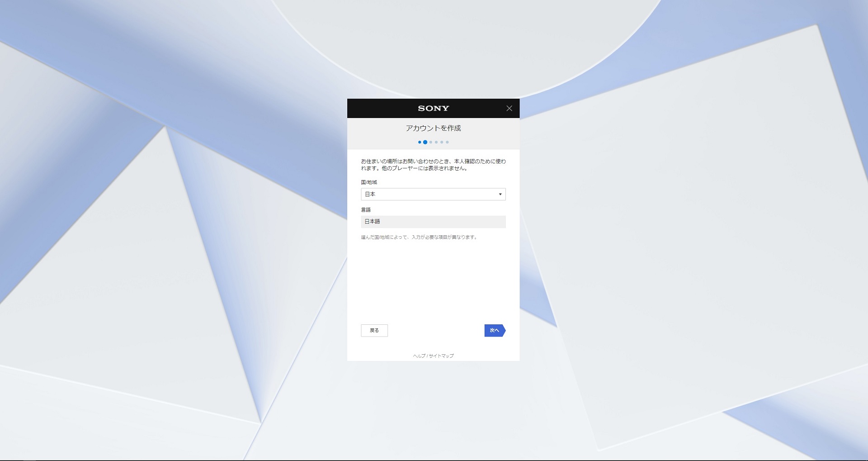The image size is (868, 461).
Task: Click the 言語 field label
Action: 366,210
